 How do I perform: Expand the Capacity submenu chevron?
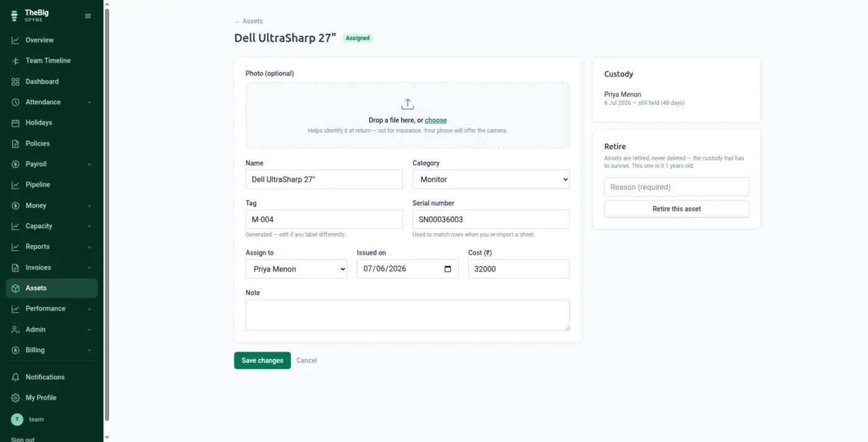[89, 226]
